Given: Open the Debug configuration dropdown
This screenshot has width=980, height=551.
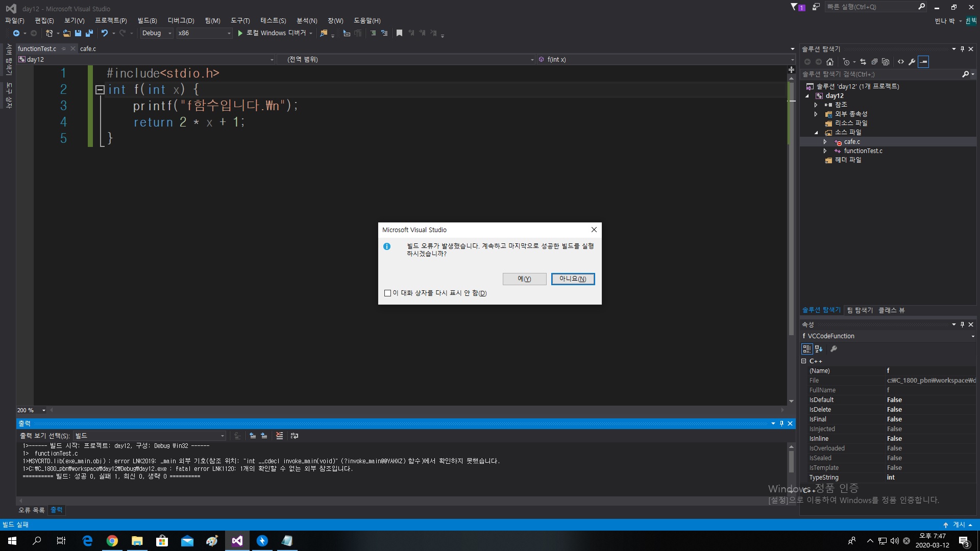Looking at the screenshot, I should [x=157, y=33].
